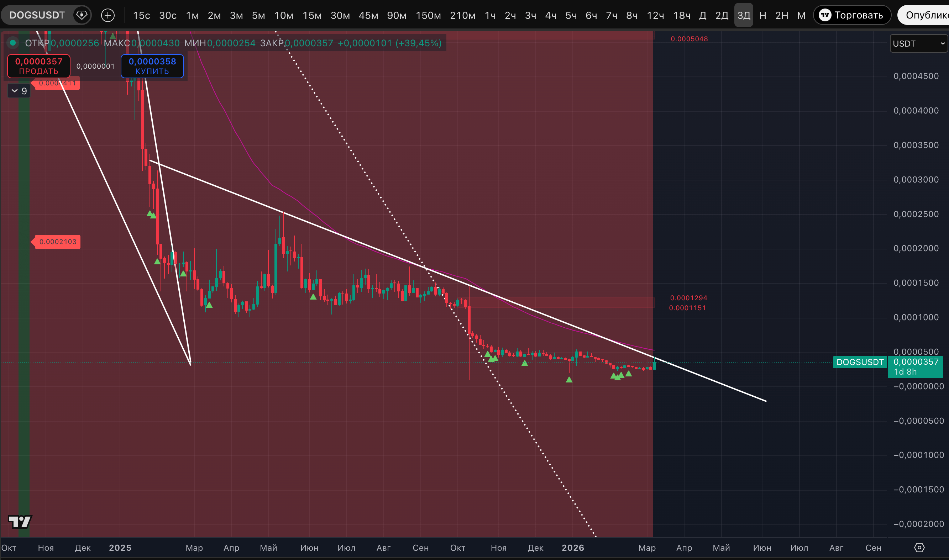Click the red 0.0002103 price label arrow
The width and height of the screenshot is (949, 560).
click(57, 242)
